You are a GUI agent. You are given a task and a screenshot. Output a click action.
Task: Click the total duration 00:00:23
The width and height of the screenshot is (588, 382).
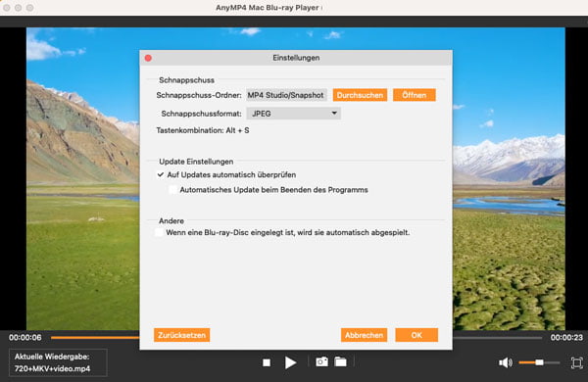pyautogui.click(x=566, y=337)
